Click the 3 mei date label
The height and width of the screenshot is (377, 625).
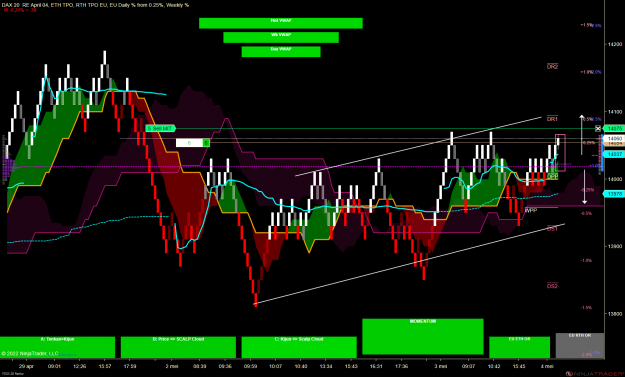tap(441, 366)
